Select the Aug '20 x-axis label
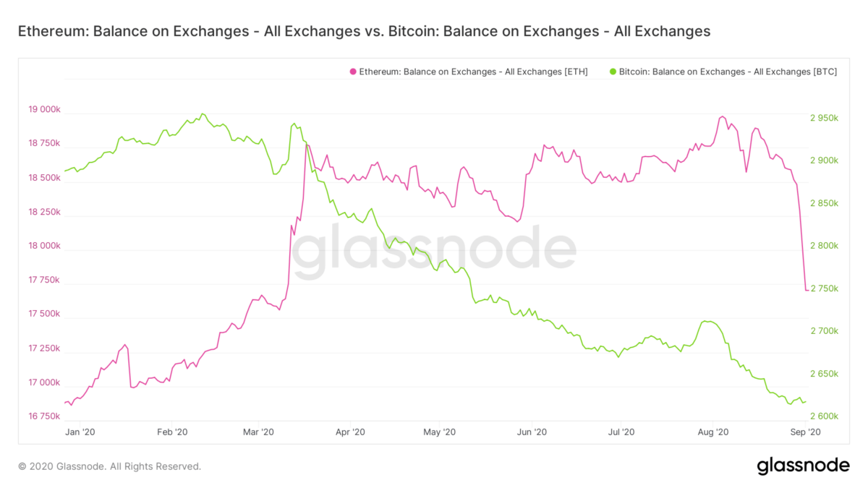The width and height of the screenshot is (868, 488). (712, 432)
